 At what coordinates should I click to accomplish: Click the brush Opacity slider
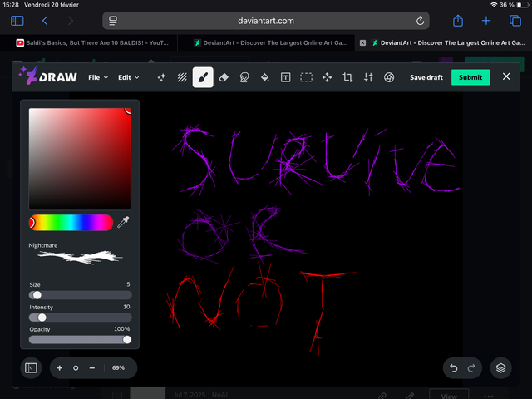pos(80,339)
